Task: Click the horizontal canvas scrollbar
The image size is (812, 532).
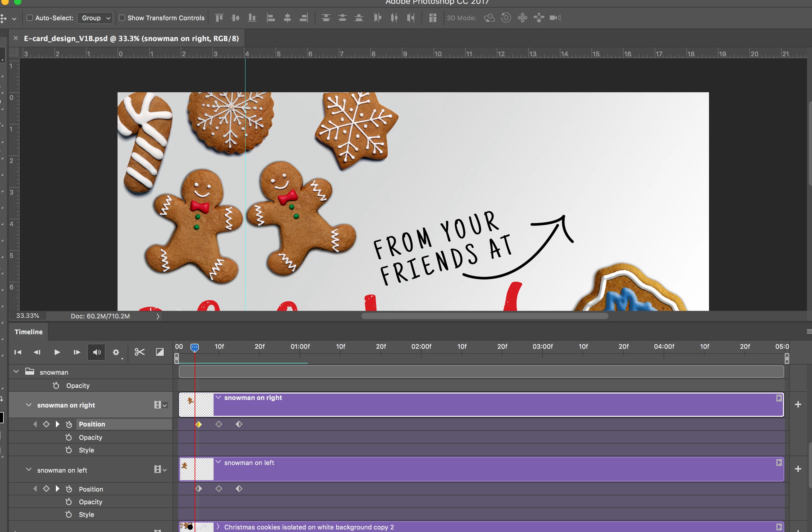Action: click(484, 316)
